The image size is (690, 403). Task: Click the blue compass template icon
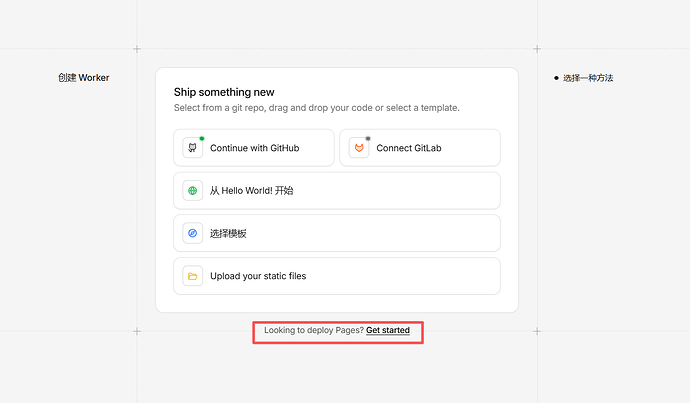[x=193, y=233]
